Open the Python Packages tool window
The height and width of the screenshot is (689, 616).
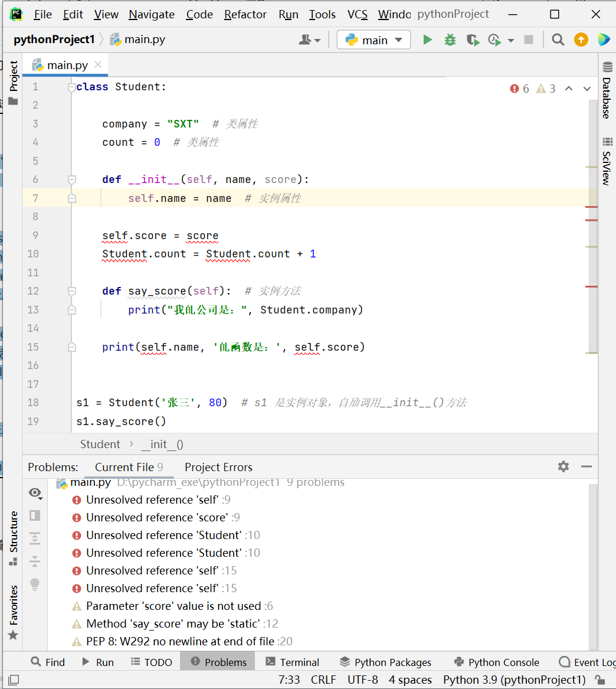tap(385, 662)
